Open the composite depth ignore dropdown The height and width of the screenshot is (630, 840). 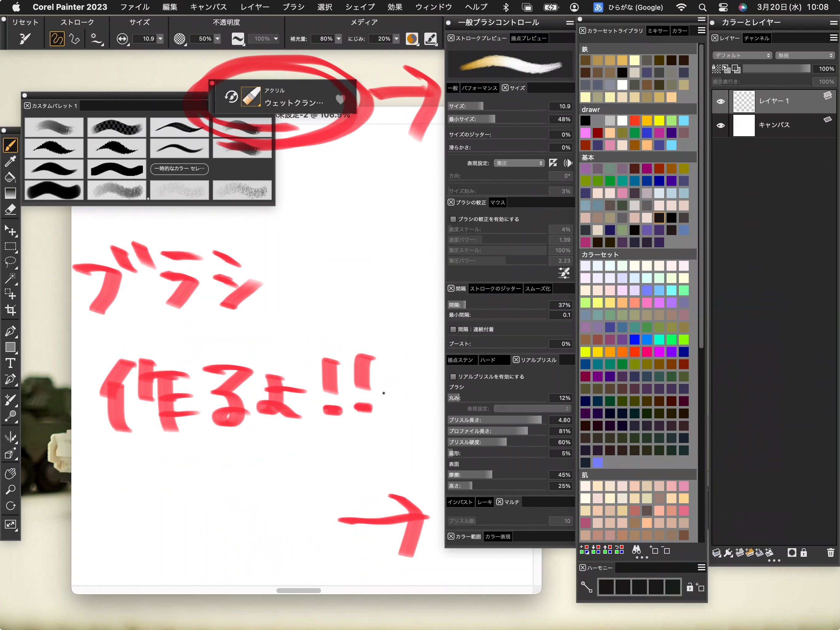pyautogui.click(x=805, y=55)
